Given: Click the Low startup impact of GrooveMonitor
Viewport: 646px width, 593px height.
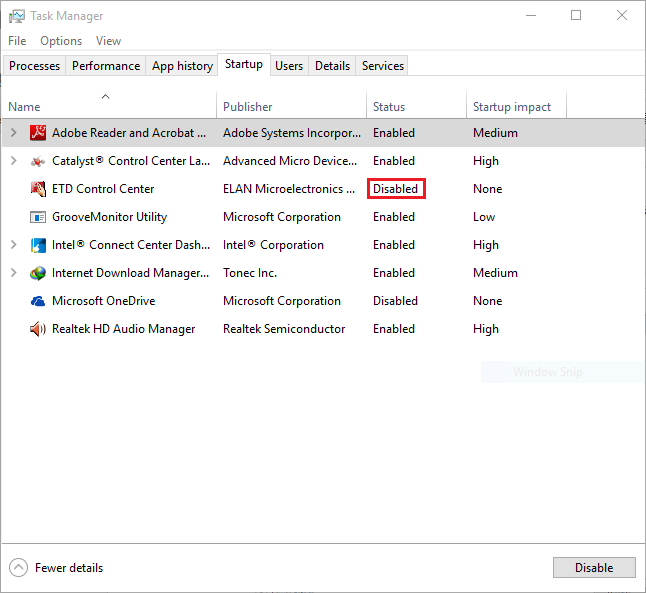Looking at the screenshot, I should click(x=484, y=217).
